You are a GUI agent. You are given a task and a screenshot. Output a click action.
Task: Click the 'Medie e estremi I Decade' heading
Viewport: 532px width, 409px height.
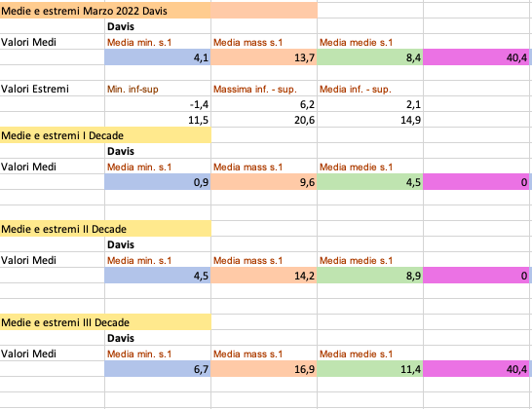pyautogui.click(x=105, y=135)
